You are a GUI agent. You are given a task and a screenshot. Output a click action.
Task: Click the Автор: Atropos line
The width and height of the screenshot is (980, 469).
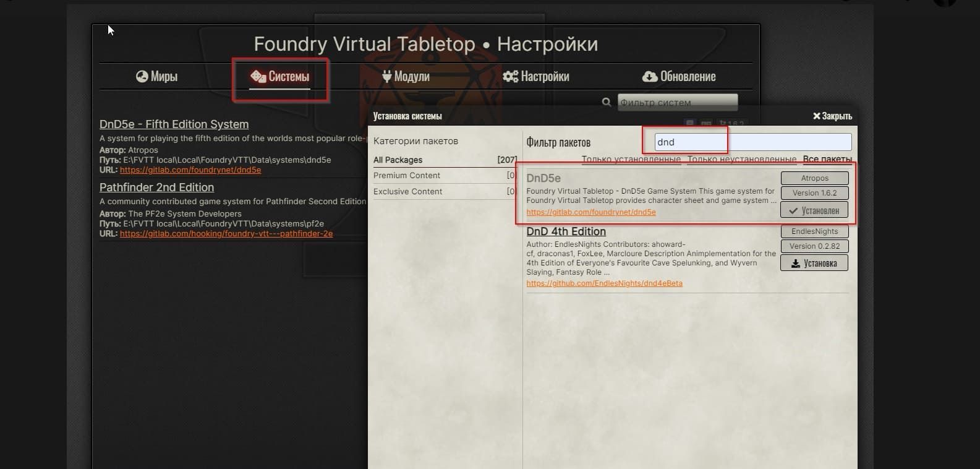point(129,150)
